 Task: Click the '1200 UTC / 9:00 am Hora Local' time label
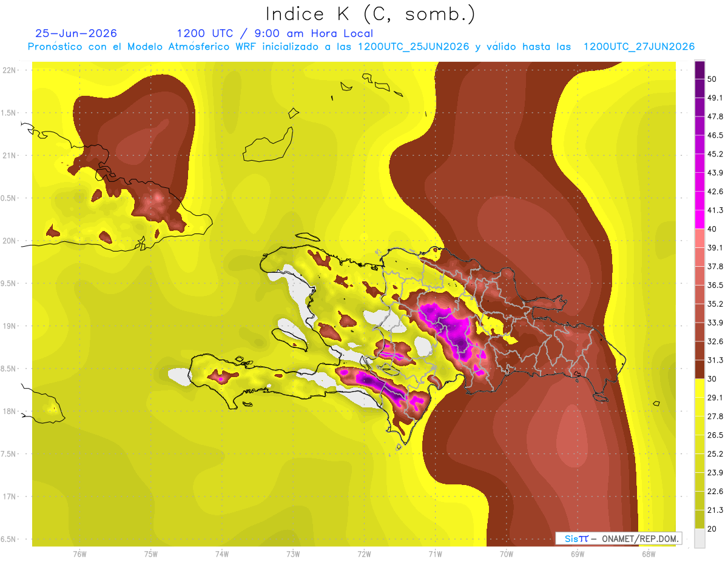pos(275,33)
